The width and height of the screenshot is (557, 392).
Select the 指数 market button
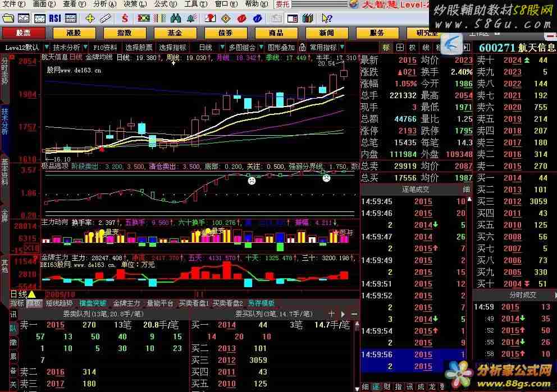(124, 33)
